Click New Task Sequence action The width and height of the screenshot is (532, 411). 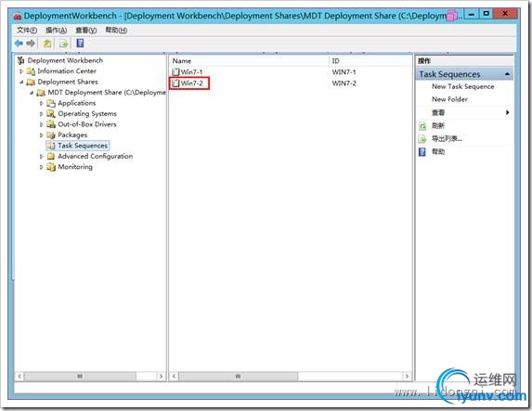pyautogui.click(x=462, y=86)
